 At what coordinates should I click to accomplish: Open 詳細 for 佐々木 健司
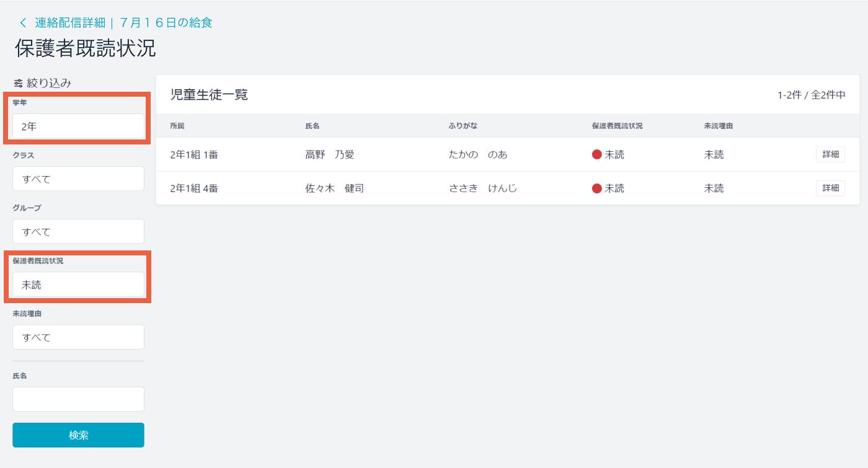(x=830, y=188)
